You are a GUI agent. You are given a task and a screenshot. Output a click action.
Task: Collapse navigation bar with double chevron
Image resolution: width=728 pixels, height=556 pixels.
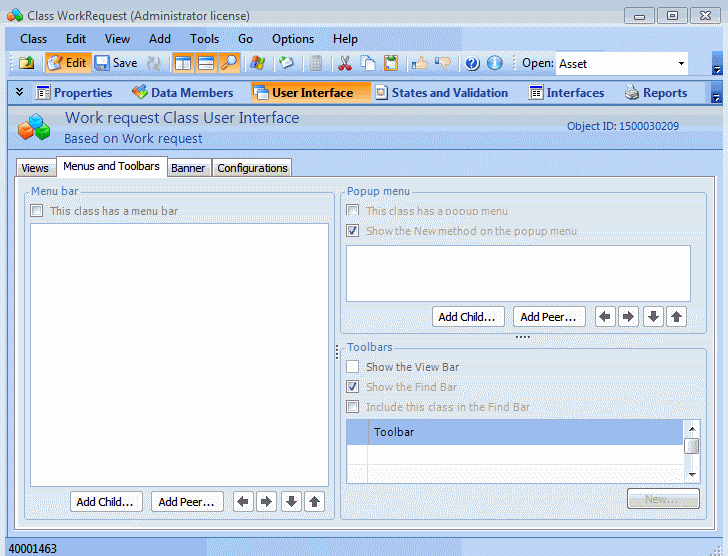(20, 91)
